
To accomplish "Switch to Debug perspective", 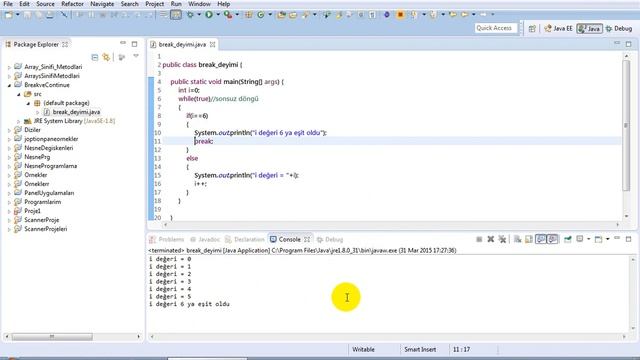I will coord(619,29).
